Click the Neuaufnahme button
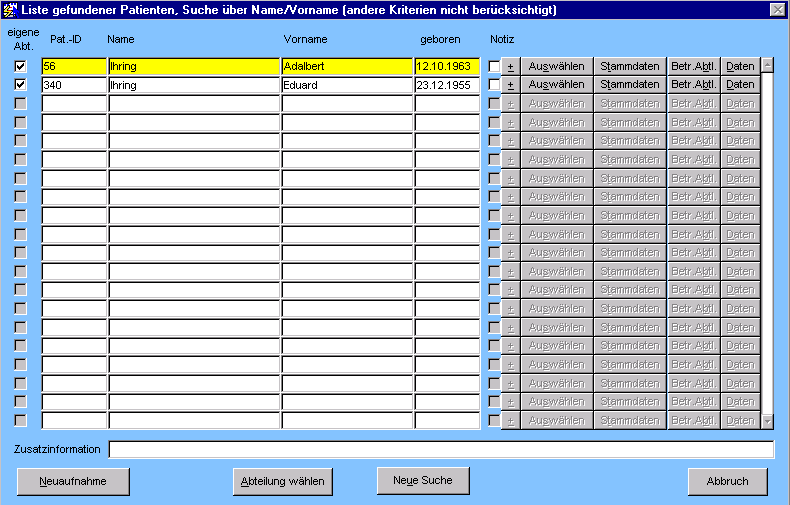The width and height of the screenshot is (790, 505). coord(73,481)
